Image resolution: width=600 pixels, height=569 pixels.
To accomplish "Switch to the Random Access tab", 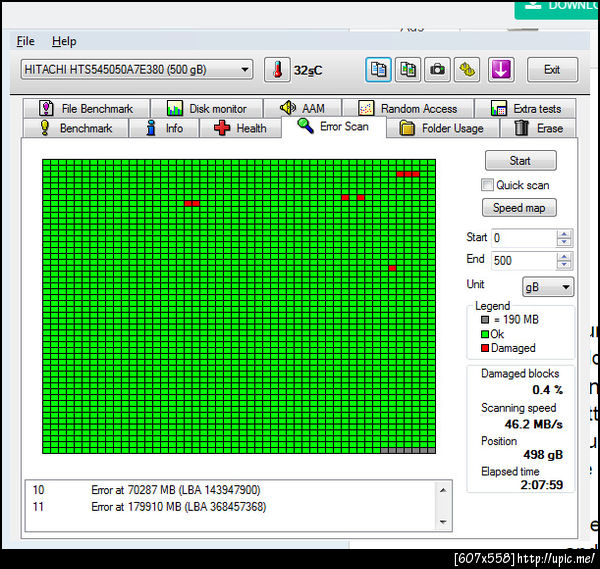I will pos(408,109).
